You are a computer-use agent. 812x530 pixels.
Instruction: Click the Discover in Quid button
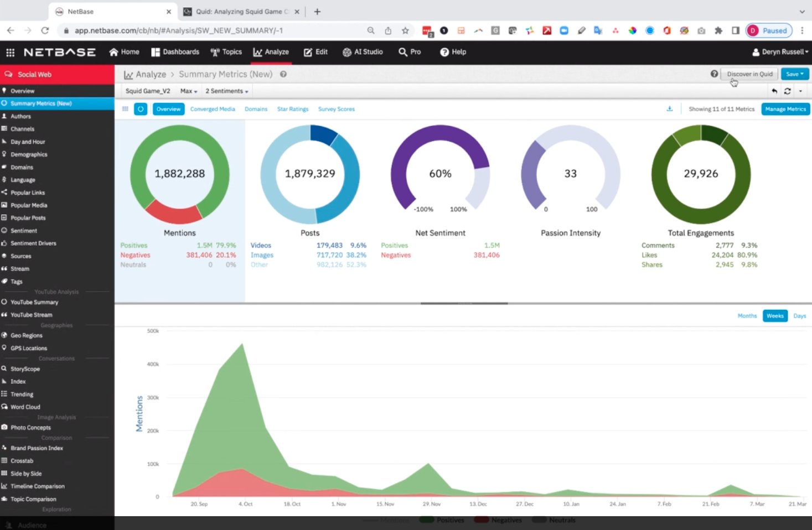coord(749,74)
